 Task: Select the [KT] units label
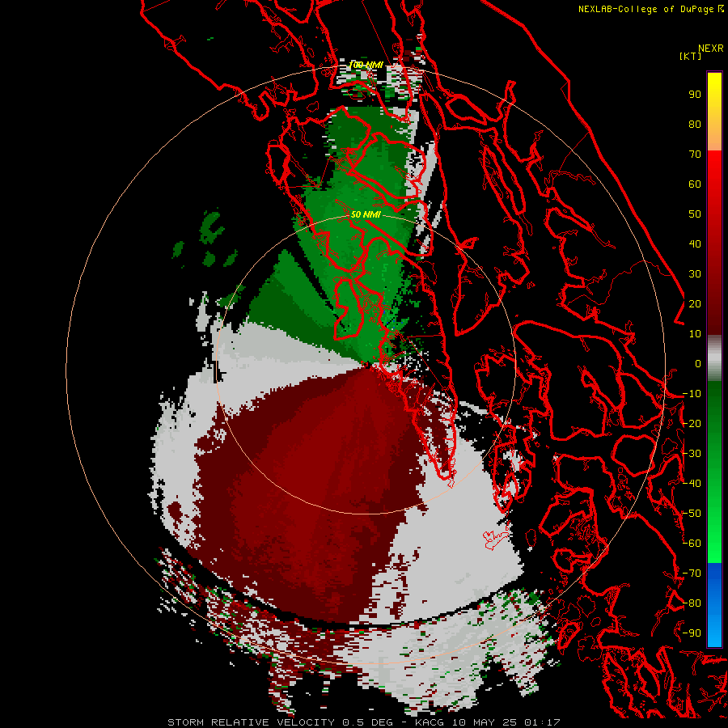pyautogui.click(x=690, y=56)
